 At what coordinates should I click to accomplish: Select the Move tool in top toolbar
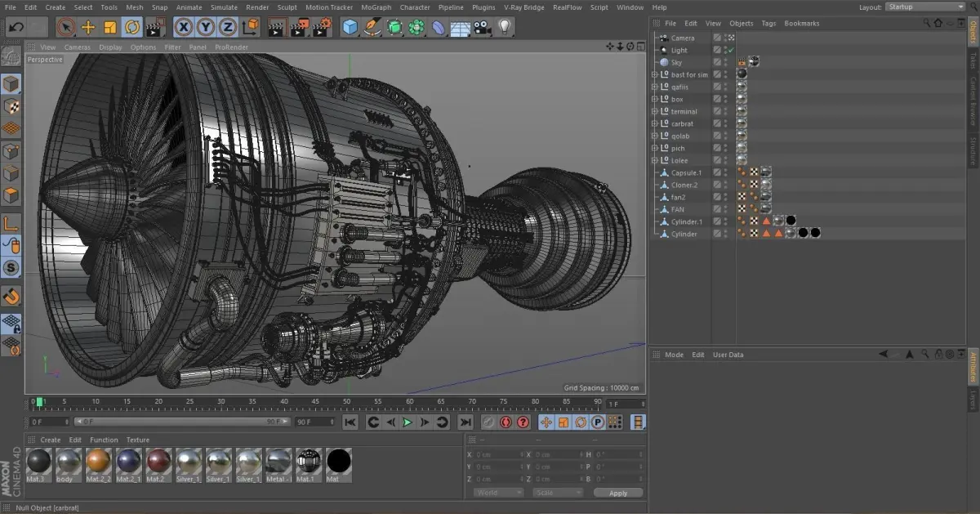pos(88,28)
